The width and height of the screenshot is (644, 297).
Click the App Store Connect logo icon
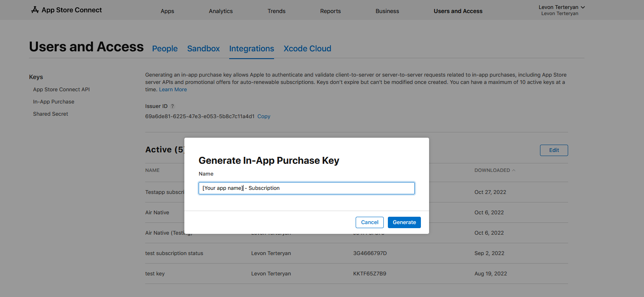tap(35, 10)
